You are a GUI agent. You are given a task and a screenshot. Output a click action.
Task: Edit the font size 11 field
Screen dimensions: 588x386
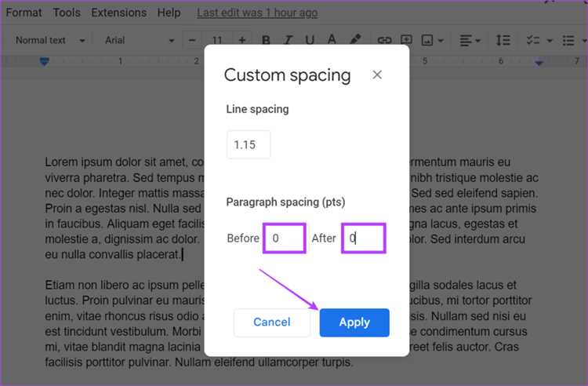tap(217, 40)
